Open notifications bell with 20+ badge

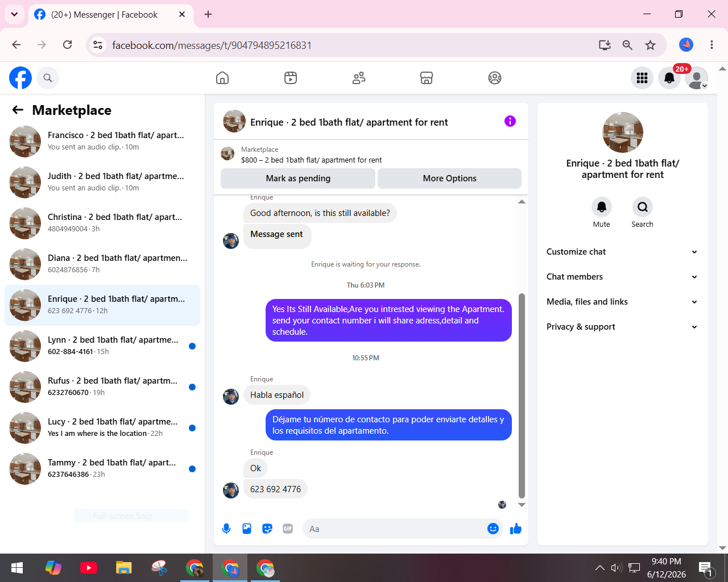pyautogui.click(x=669, y=78)
